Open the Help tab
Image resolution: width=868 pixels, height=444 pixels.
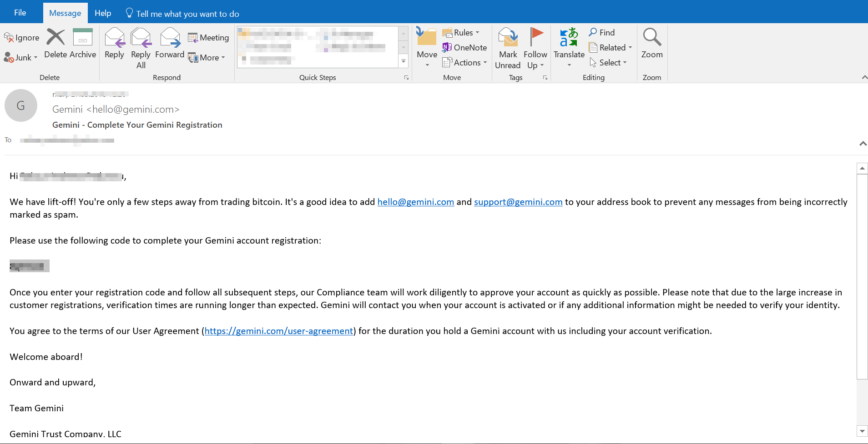(103, 13)
